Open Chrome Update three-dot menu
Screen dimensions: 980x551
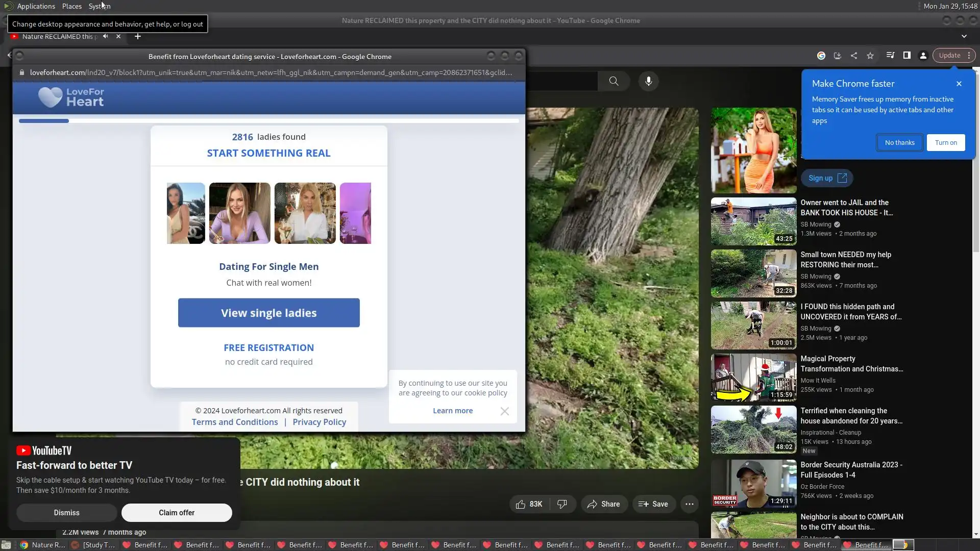[969, 56]
